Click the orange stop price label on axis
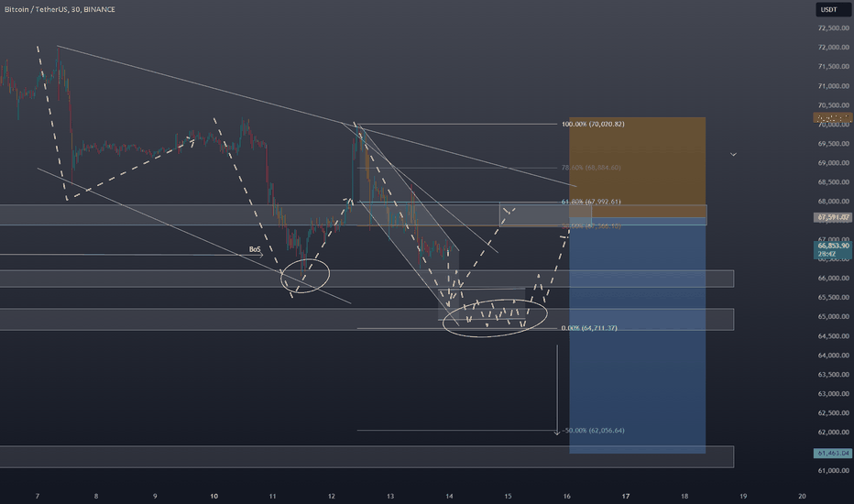854x504 pixels. pyautogui.click(x=833, y=117)
